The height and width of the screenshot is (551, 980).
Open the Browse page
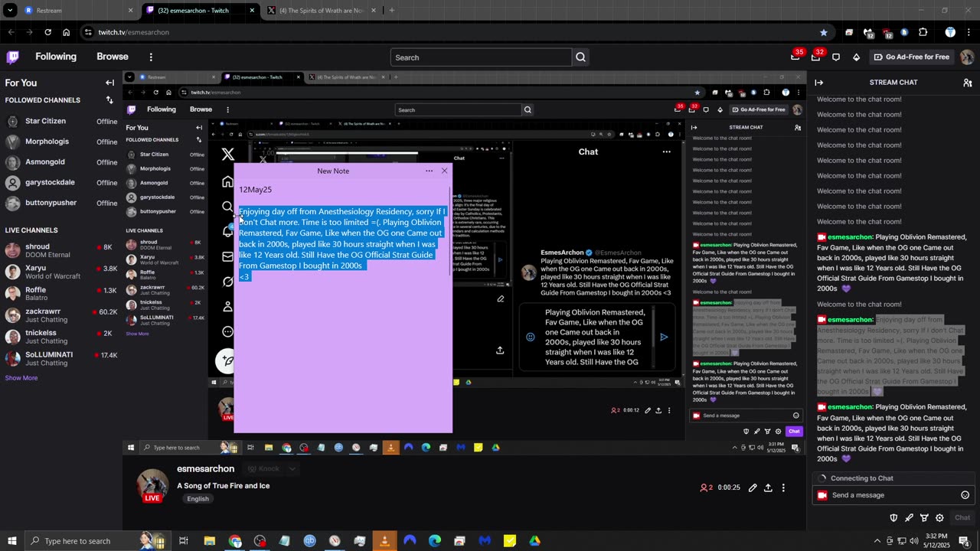pyautogui.click(x=113, y=57)
